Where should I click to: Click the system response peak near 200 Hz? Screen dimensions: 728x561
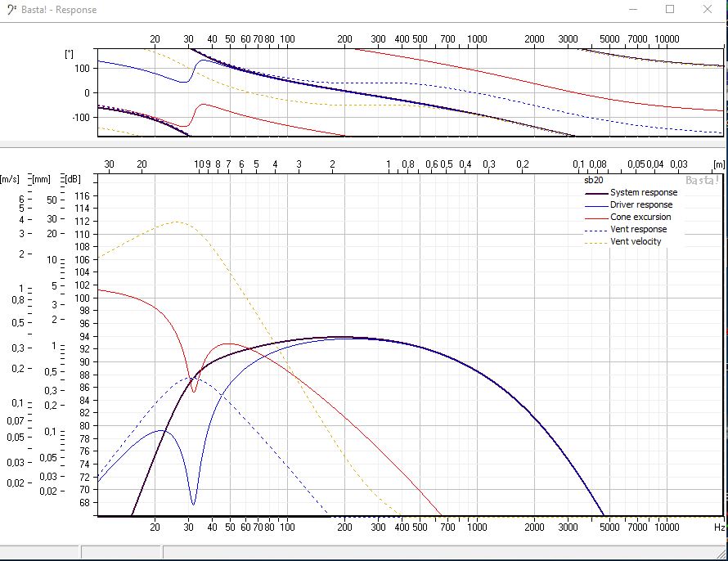(344, 337)
